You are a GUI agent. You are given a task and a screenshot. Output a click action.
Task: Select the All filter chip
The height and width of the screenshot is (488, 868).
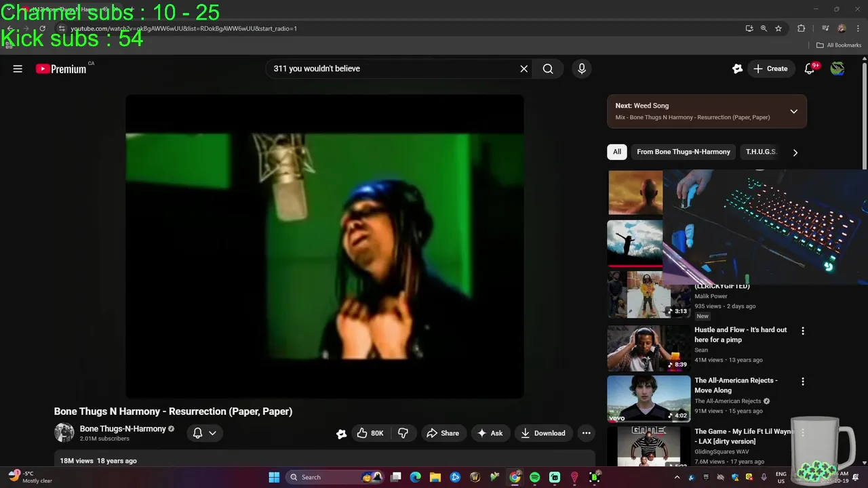616,152
